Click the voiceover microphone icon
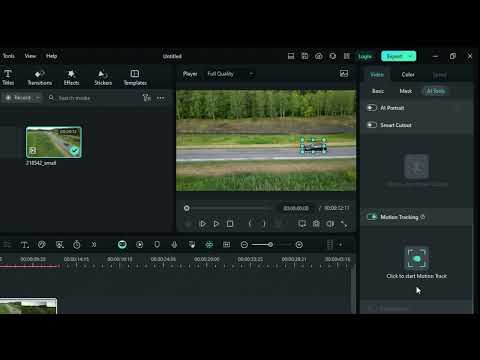Screen dimensions: 480x360 pyautogui.click(x=174, y=245)
